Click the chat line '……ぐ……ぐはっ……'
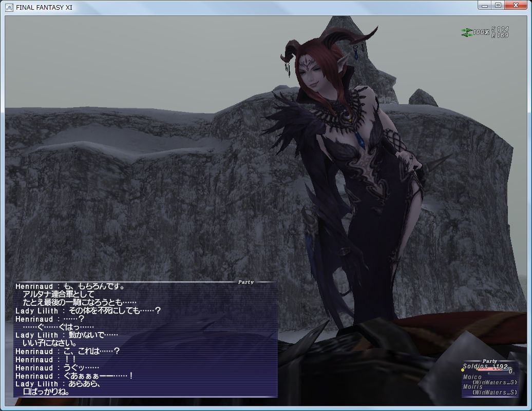The width and height of the screenshot is (532, 411). pos(58,327)
